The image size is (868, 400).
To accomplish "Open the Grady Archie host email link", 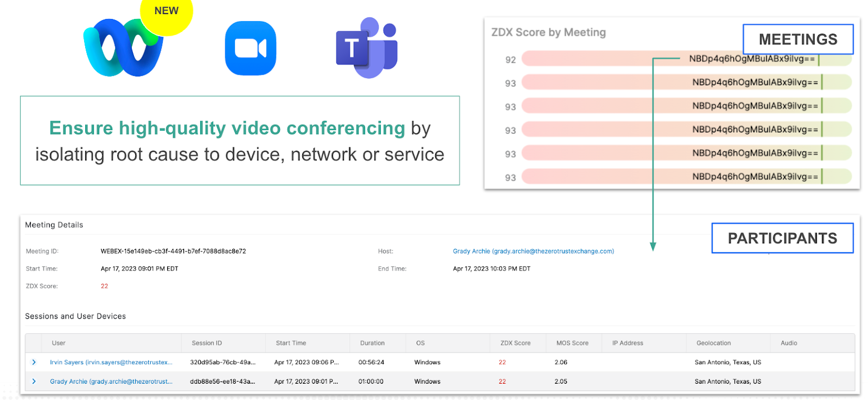I will click(x=533, y=251).
